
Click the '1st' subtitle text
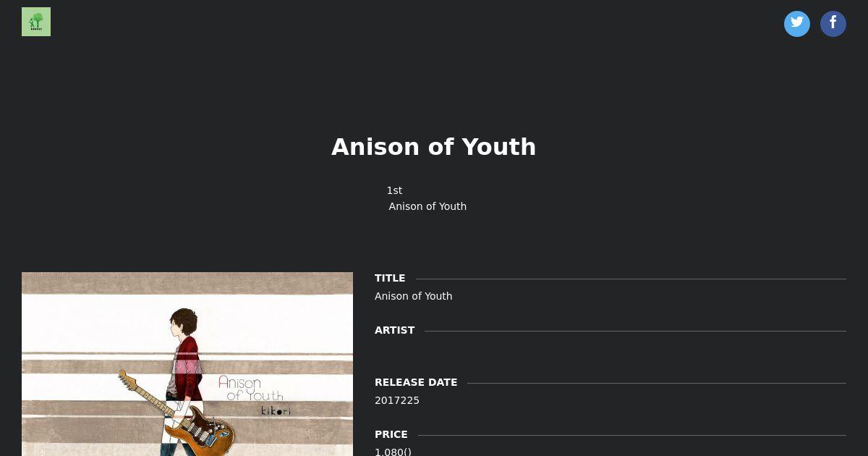coord(394,190)
